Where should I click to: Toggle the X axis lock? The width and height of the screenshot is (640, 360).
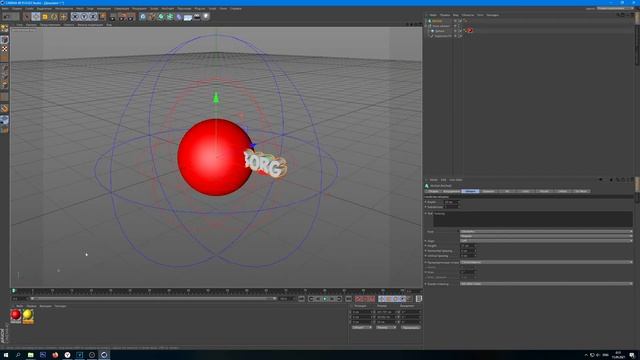pos(75,17)
